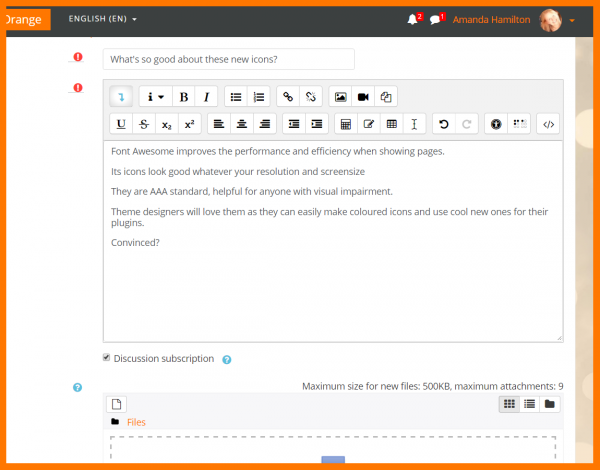
Task: Open the English (en) language menu
Action: click(x=102, y=19)
